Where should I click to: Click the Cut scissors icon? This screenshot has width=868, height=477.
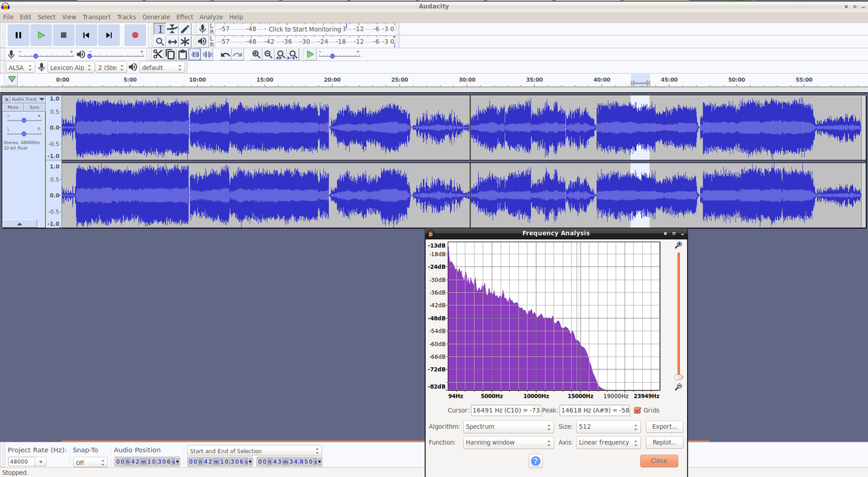[x=158, y=54]
